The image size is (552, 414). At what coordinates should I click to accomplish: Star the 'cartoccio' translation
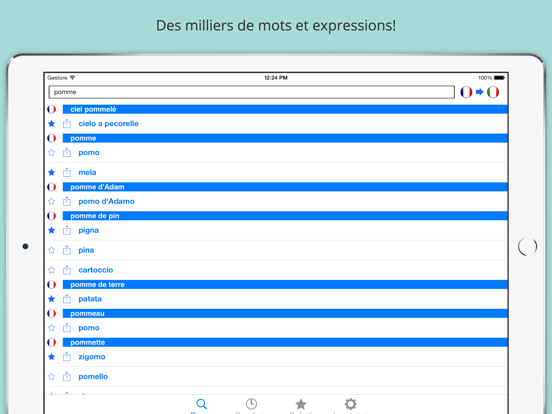pos(51,270)
